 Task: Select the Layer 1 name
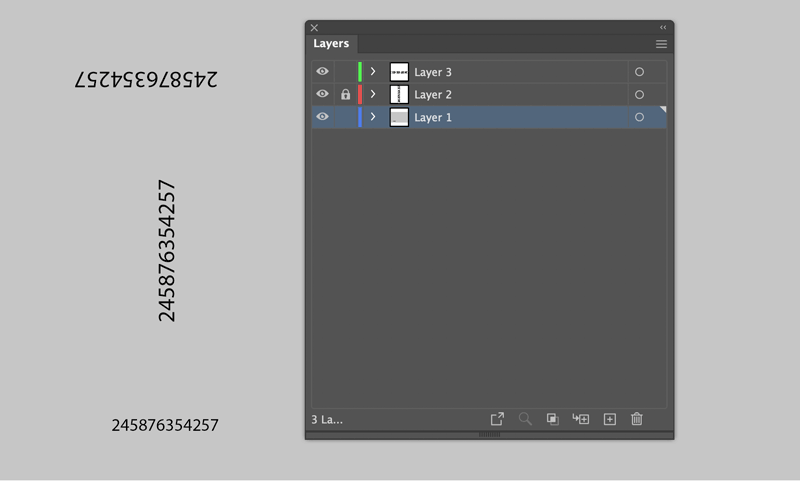pyautogui.click(x=433, y=117)
